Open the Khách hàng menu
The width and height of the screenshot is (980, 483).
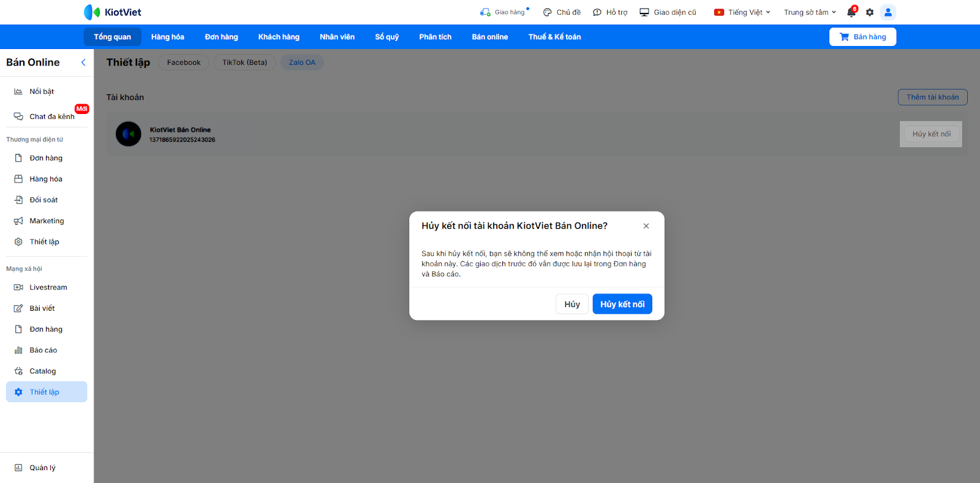point(279,37)
